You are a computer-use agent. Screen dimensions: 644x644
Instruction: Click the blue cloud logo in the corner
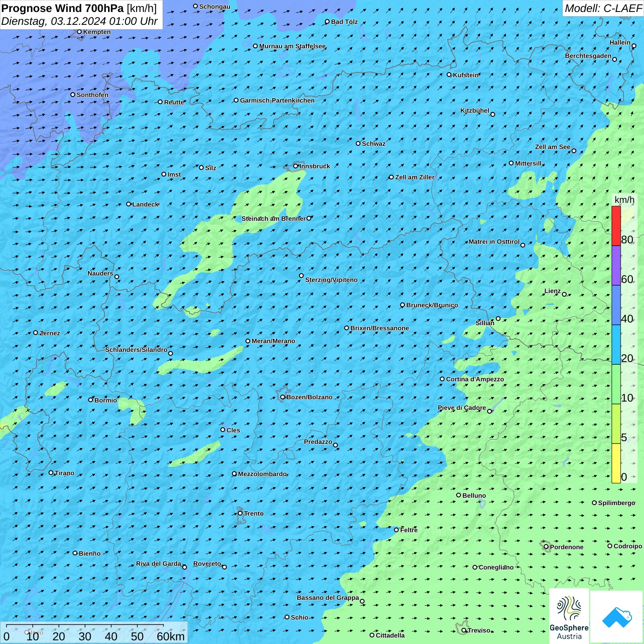(617, 616)
